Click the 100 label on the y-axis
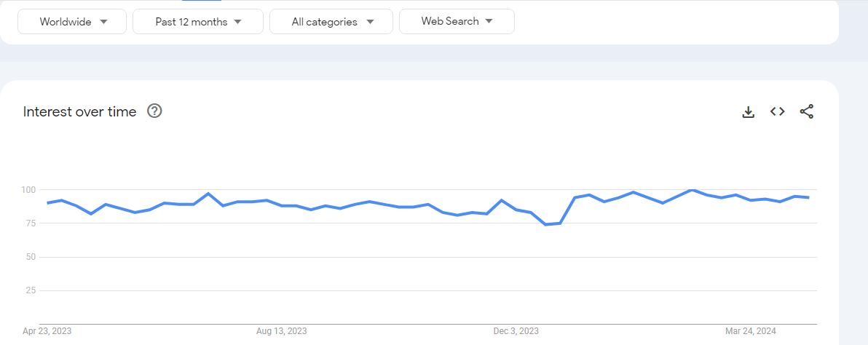868x345 pixels. point(28,190)
